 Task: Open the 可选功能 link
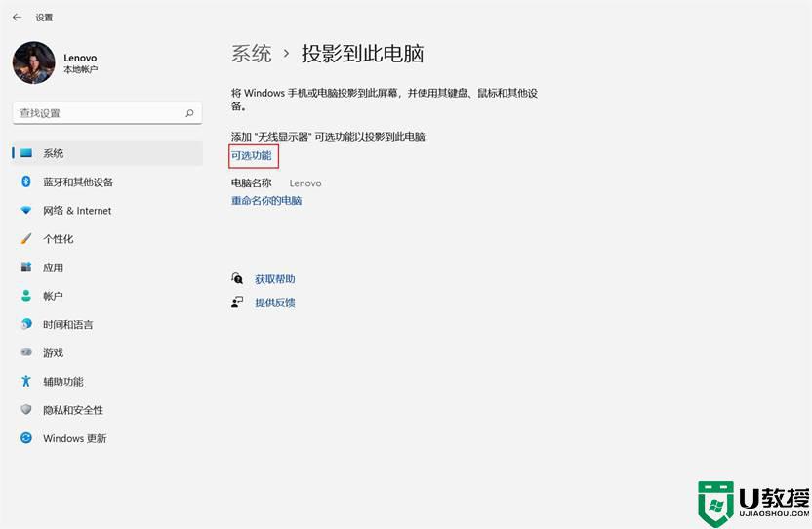(x=252, y=155)
